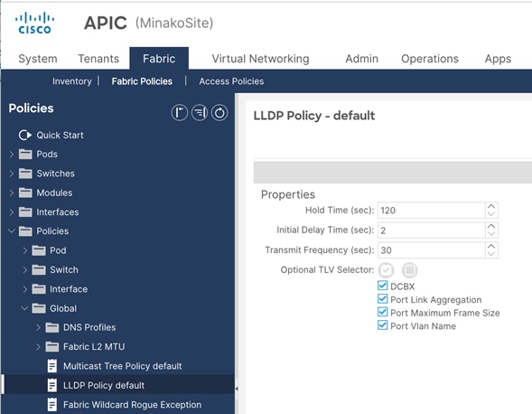This screenshot has width=532, height=414.
Task: Expand the Switch subfolder chevron
Action: tap(24, 270)
